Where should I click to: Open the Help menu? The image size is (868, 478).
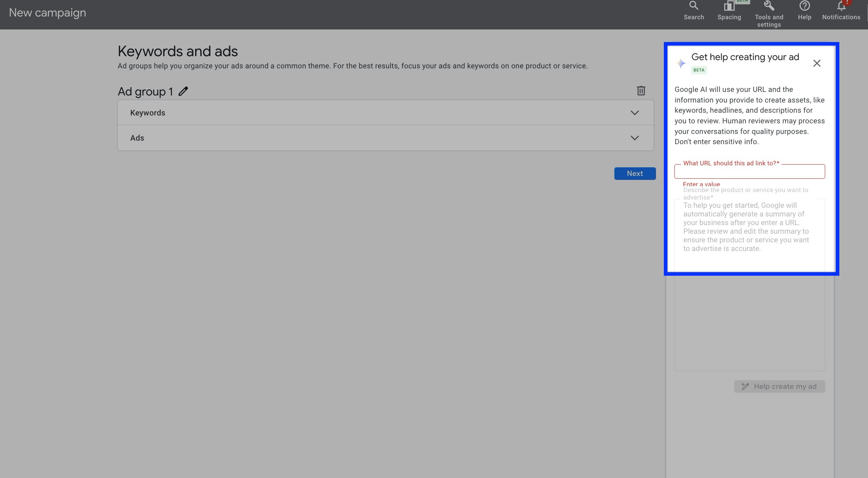tap(804, 11)
